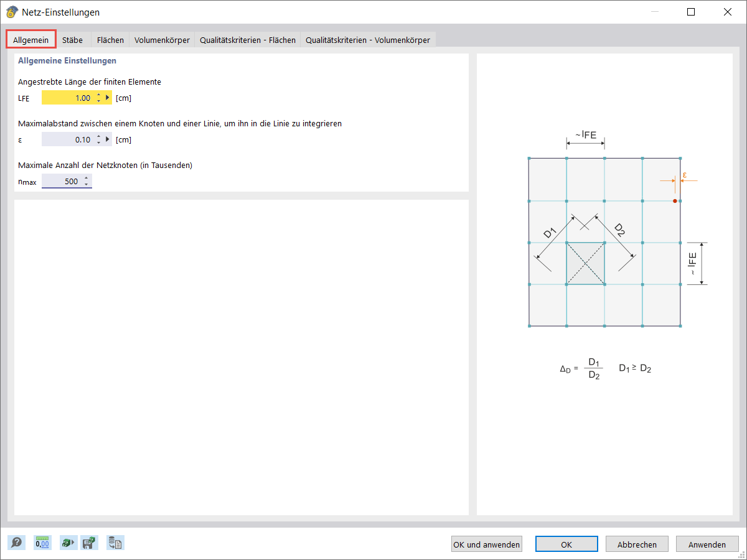Close the Netz-Einstellungen dialog
Screen dimensions: 747x560
[727, 12]
